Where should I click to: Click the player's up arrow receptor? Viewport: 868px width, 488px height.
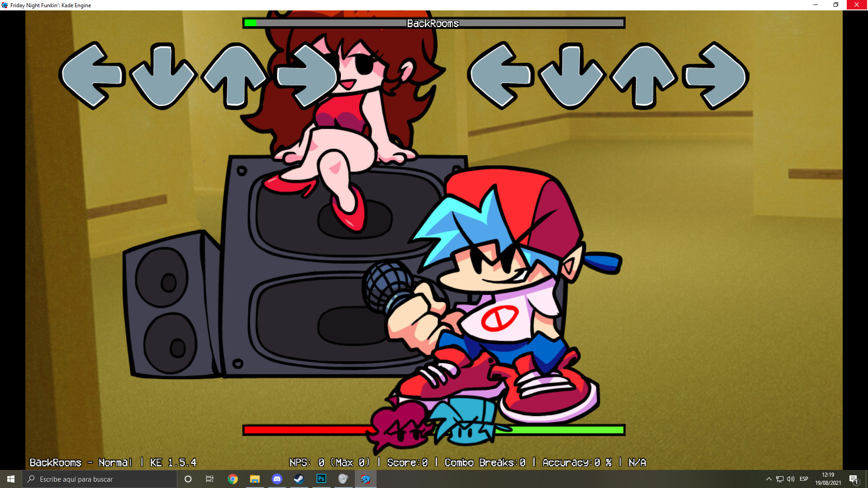point(644,75)
